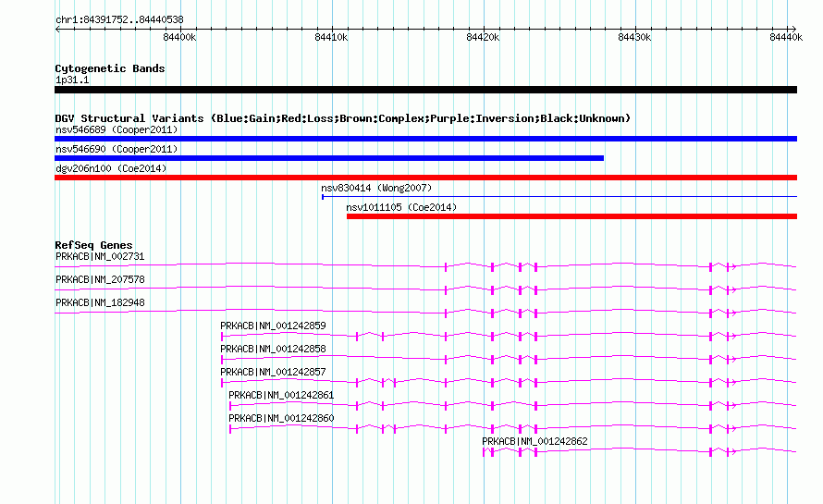Open the DGV Structural Variants track title

click(343, 118)
